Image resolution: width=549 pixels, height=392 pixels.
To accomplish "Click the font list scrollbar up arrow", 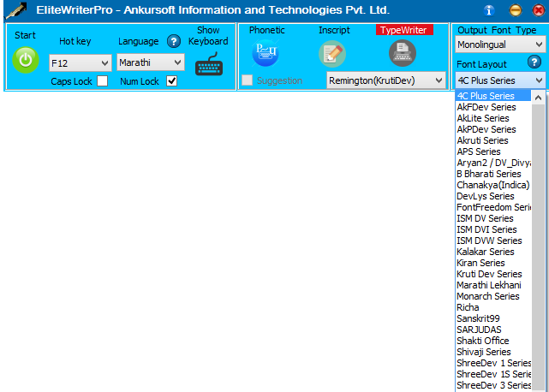I will click(x=538, y=98).
